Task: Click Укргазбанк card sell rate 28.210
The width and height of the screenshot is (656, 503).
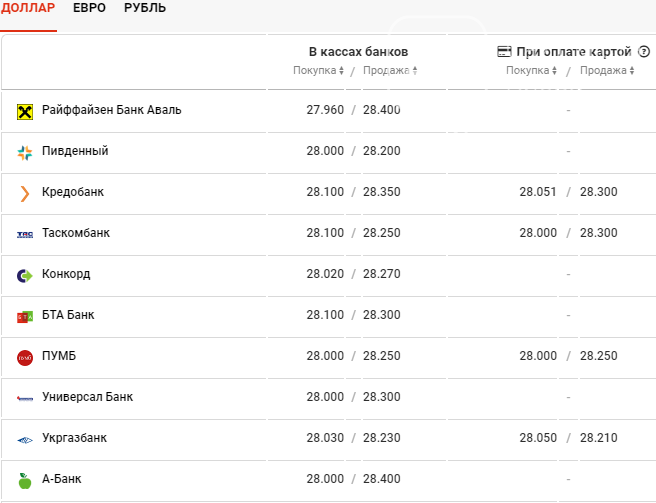Action: [599, 438]
